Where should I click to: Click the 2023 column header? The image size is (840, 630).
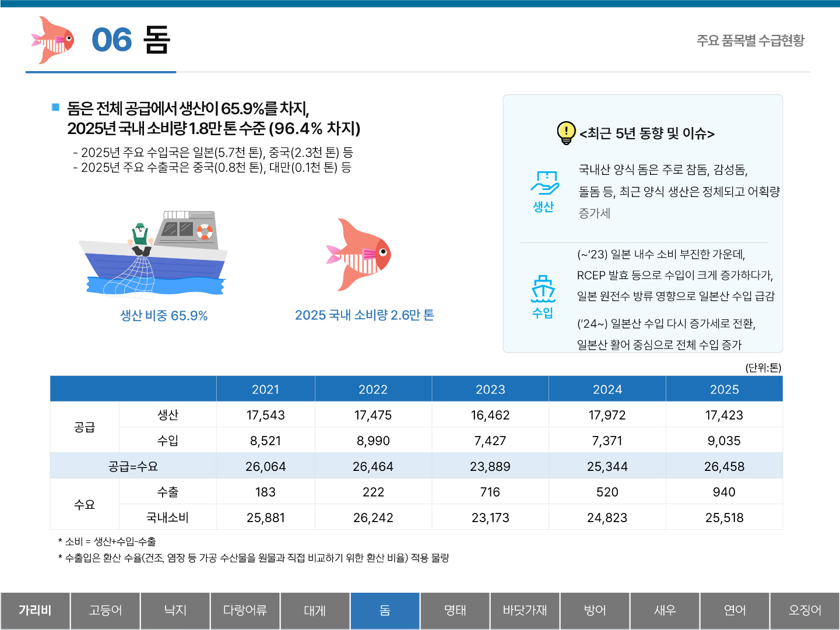click(490, 389)
